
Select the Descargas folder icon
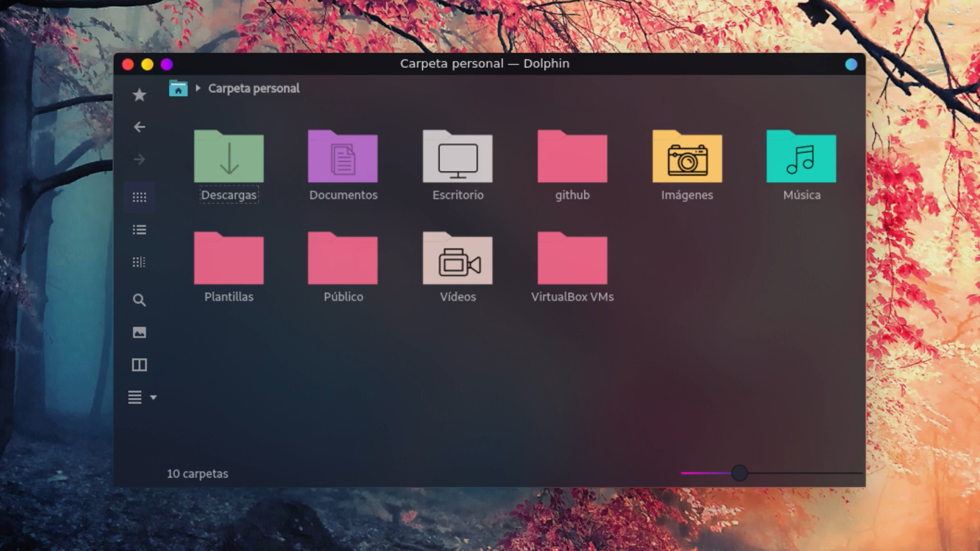pos(229,156)
